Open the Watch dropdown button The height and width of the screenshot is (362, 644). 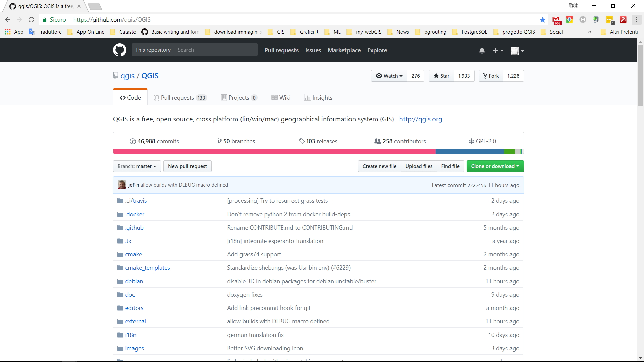click(389, 76)
